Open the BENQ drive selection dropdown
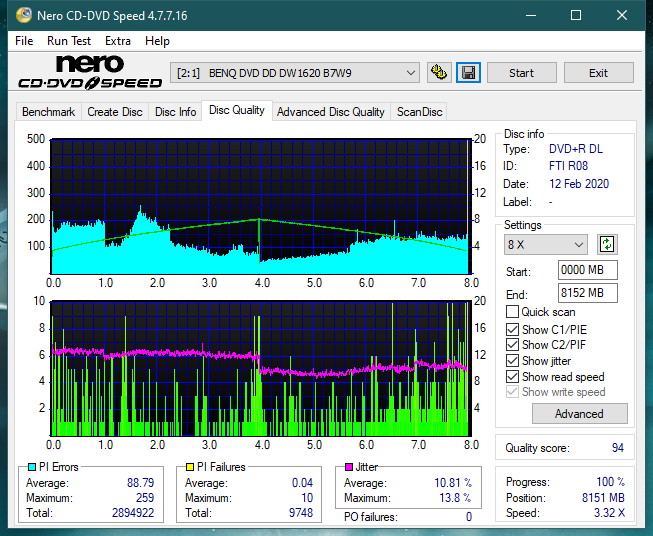Image resolution: width=653 pixels, height=536 pixels. [x=295, y=73]
